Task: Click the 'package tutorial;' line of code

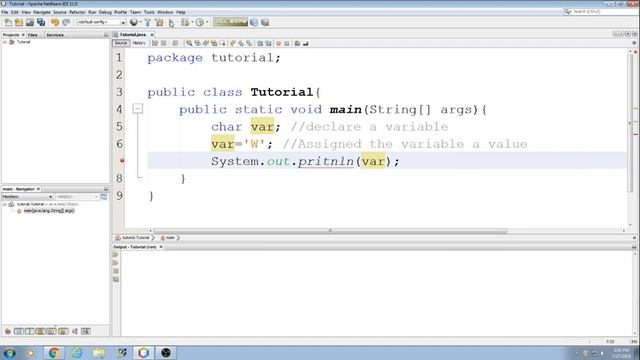Action: [214, 58]
